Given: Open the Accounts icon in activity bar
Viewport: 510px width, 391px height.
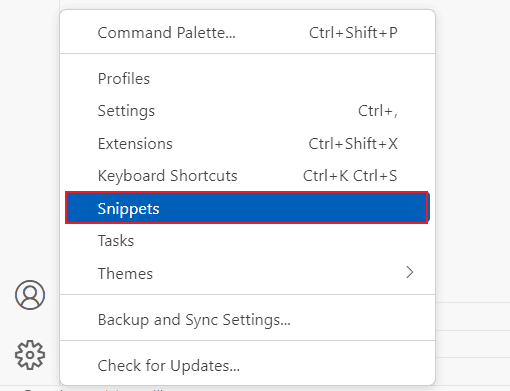Looking at the screenshot, I should (x=30, y=295).
